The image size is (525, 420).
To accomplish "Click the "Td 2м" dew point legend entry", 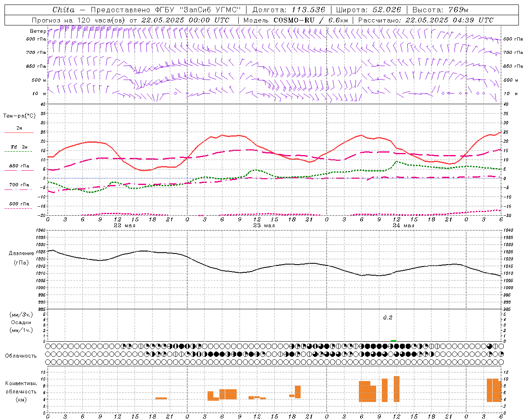I will [19, 147].
